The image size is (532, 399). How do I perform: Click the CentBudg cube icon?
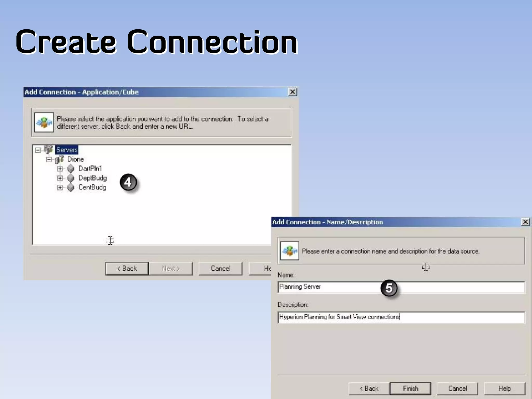coord(71,187)
